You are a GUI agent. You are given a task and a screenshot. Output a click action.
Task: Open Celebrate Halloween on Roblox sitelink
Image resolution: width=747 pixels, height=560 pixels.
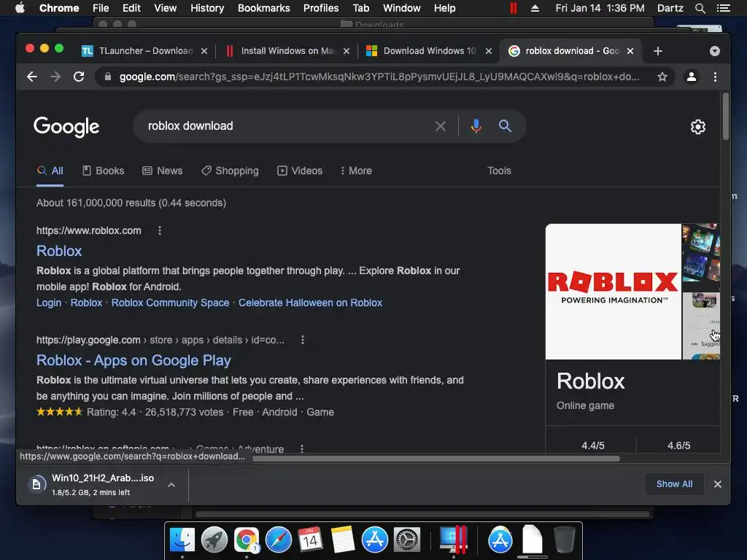coord(310,303)
